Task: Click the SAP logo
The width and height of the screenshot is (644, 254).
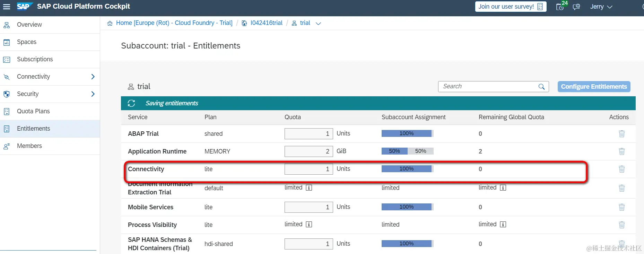Action: [x=25, y=7]
